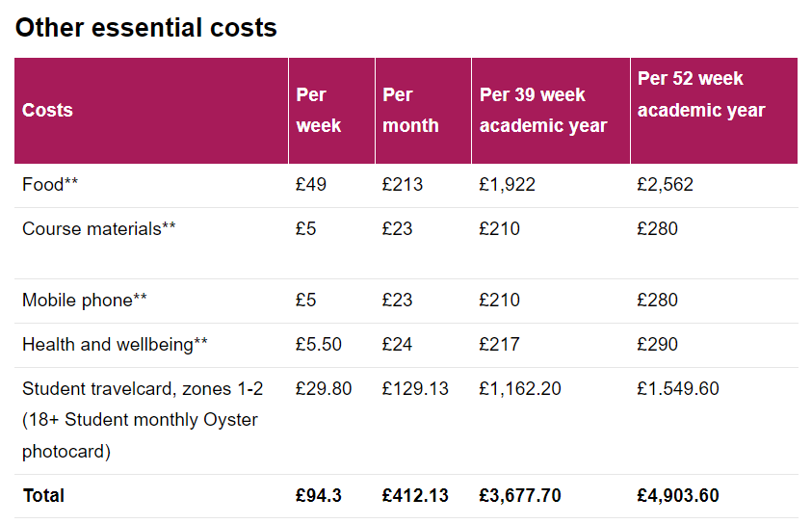Click the Food per month value £213
Image resolution: width=812 pixels, height=524 pixels.
click(403, 184)
